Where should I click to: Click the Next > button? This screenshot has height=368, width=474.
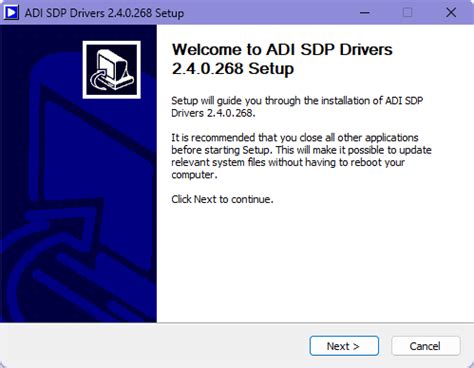344,346
